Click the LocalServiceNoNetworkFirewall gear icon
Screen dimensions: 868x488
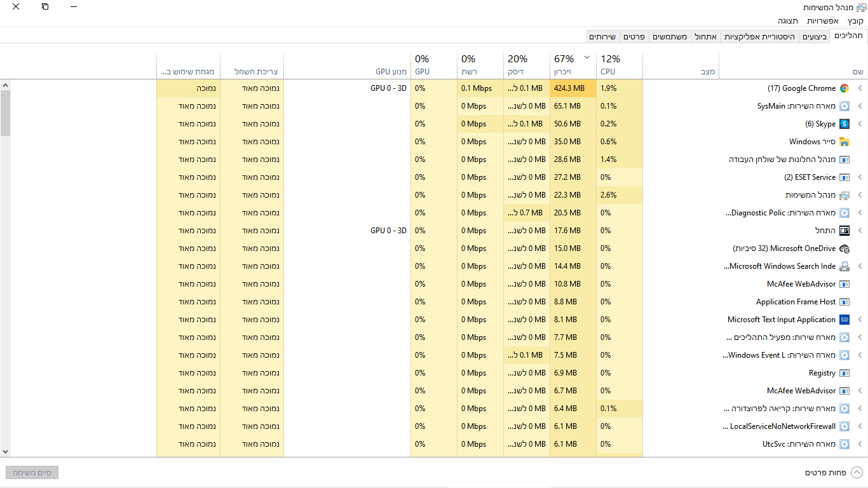(x=844, y=426)
